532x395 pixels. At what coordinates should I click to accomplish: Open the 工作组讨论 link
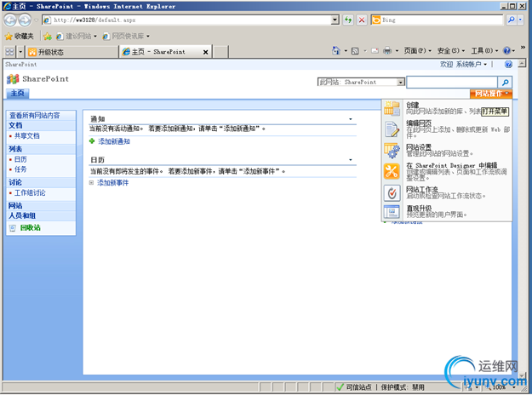tap(30, 193)
